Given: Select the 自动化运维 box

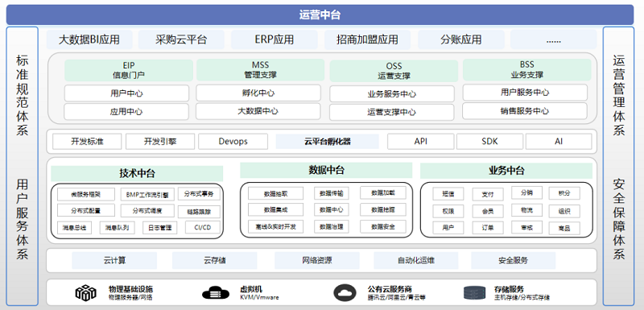Looking at the screenshot, I should [415, 261].
